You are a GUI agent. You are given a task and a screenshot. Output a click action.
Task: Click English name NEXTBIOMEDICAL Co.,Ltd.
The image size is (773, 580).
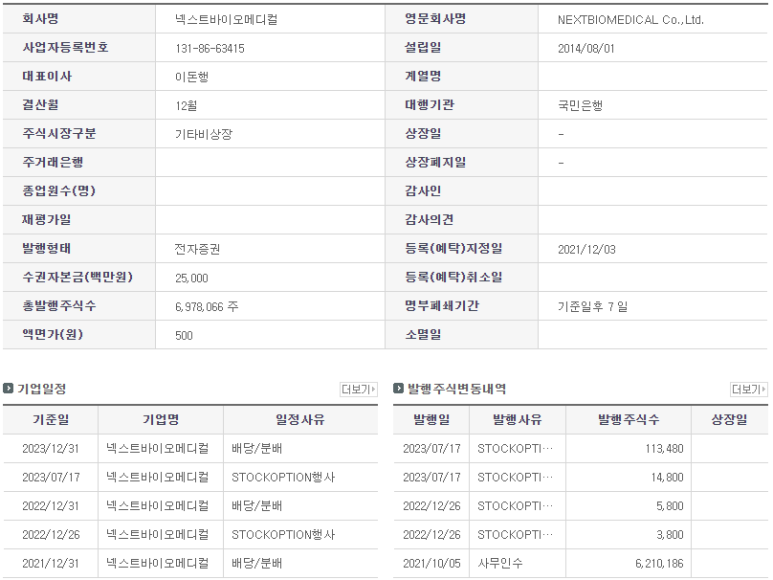[x=631, y=20]
